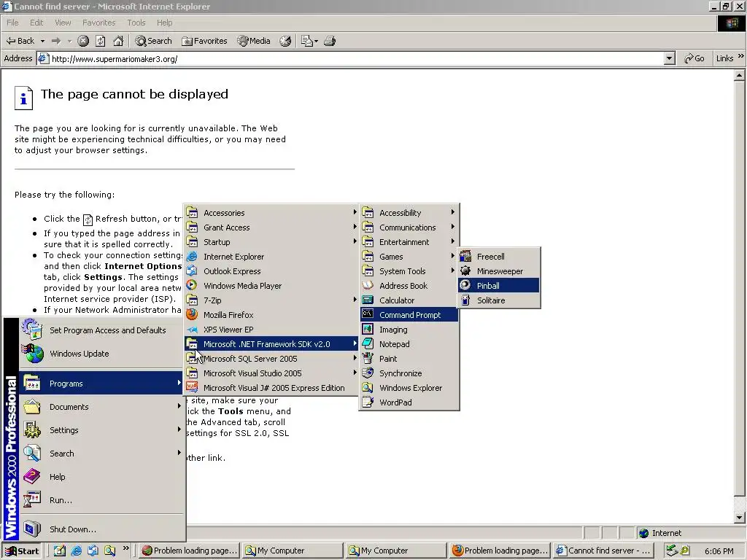This screenshot has width=747, height=560.
Task: Click the Notepad icon in Accessories
Action: [x=368, y=344]
